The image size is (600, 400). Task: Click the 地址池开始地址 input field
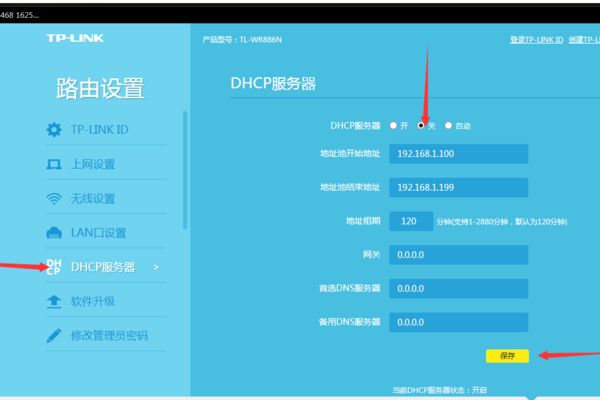458,154
